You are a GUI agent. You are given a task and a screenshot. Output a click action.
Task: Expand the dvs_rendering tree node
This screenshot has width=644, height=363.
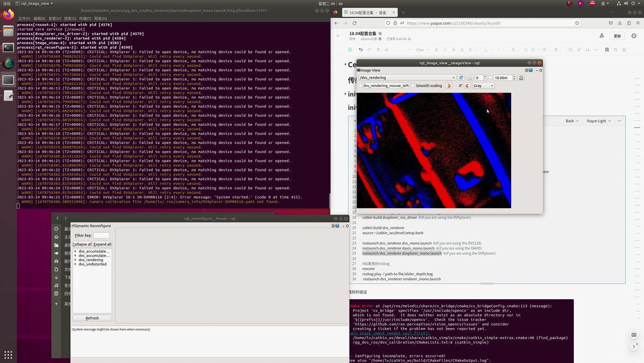(x=76, y=260)
